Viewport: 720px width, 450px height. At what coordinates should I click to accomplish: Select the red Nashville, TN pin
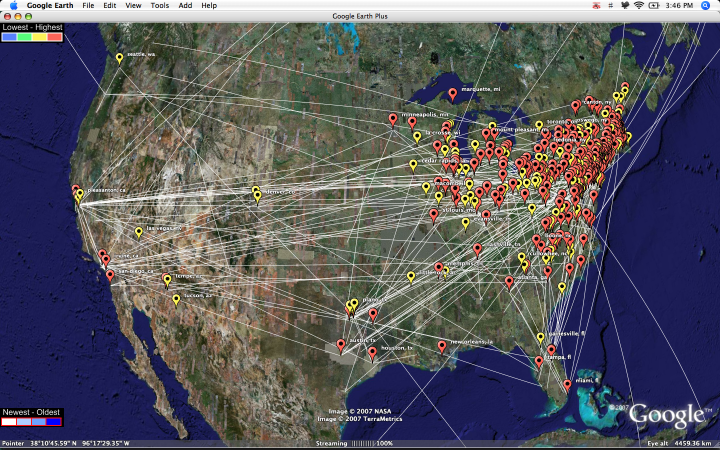(478, 249)
